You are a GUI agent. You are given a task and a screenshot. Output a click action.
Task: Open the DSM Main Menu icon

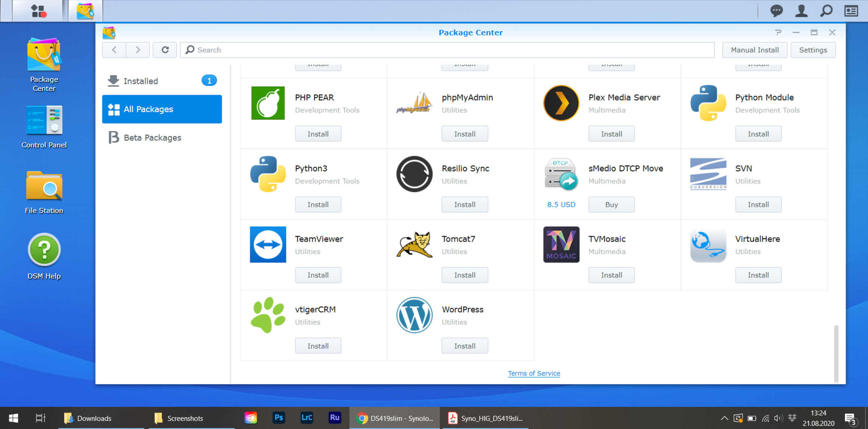pyautogui.click(x=38, y=11)
